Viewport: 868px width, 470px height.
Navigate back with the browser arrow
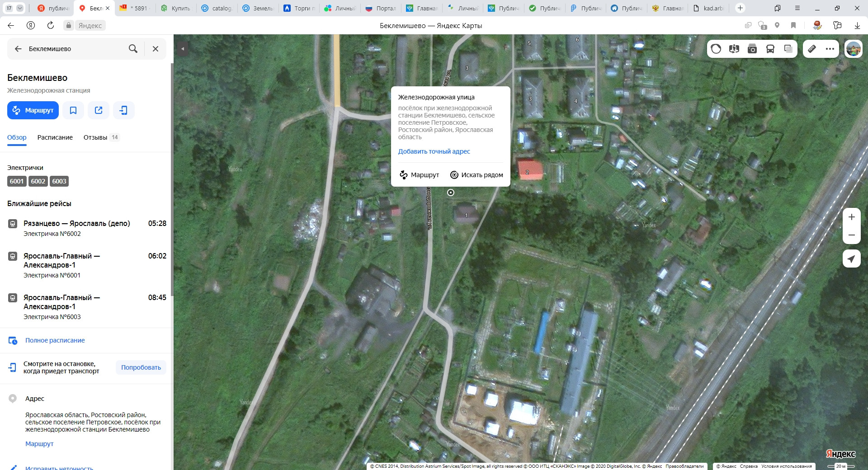(11, 25)
